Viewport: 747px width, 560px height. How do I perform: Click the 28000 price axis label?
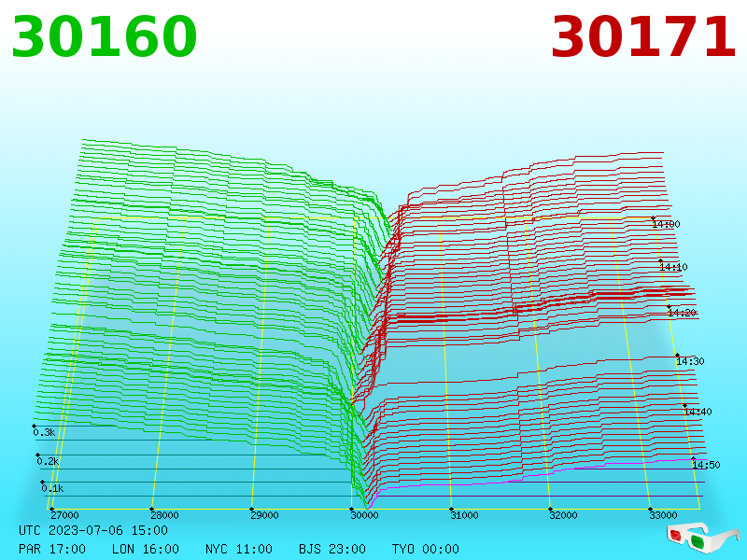(165, 515)
